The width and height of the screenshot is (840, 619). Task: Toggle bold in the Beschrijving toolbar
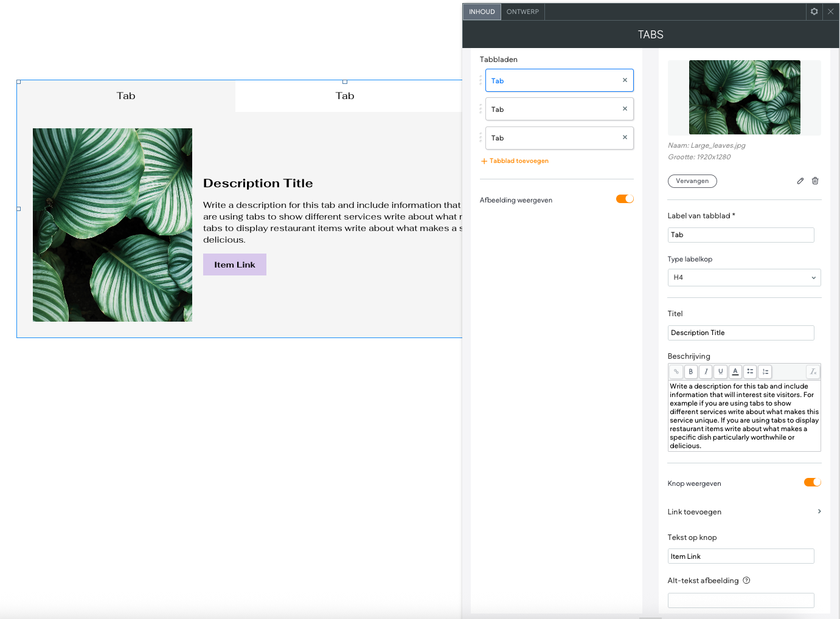[690, 372]
